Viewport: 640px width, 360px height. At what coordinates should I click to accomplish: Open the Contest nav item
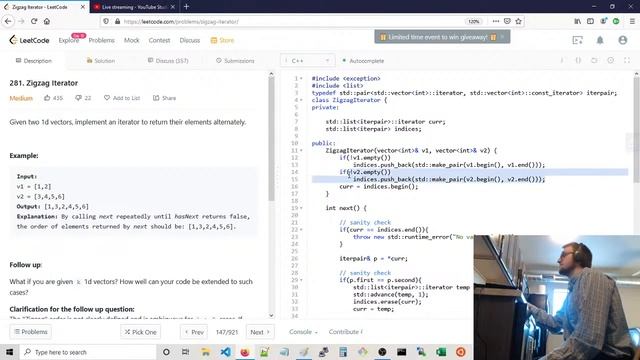pyautogui.click(x=159, y=40)
